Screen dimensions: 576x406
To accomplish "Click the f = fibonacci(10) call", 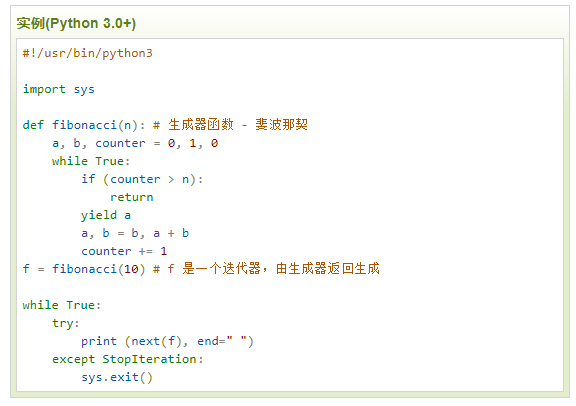I will pos(84,269).
